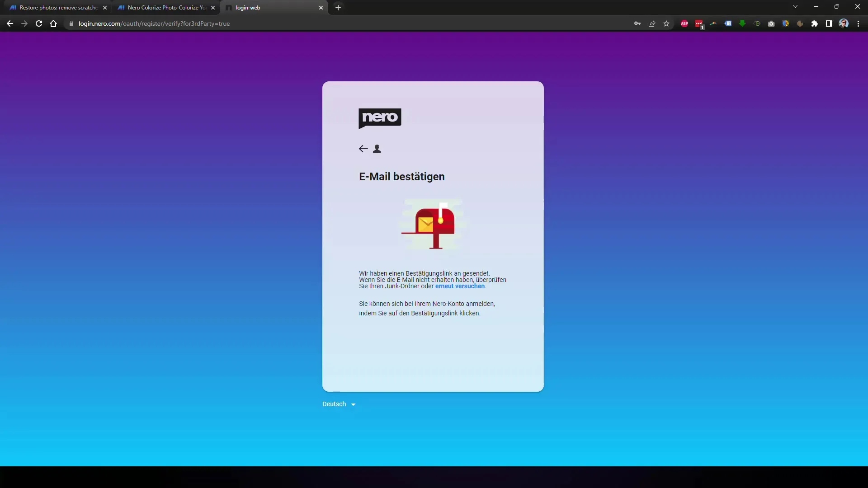Click the address bar URL
This screenshot has height=488, width=868.
coord(154,23)
